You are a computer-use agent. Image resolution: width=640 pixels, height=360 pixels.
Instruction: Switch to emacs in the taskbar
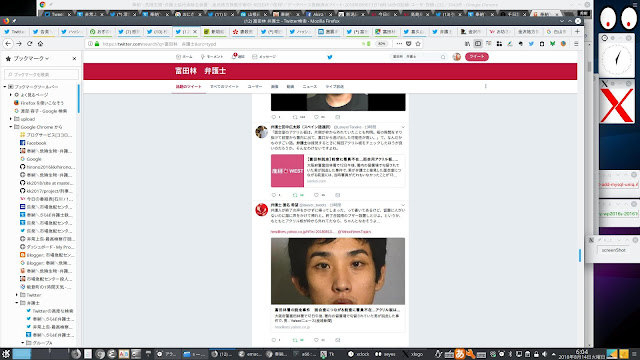(x=250, y=354)
